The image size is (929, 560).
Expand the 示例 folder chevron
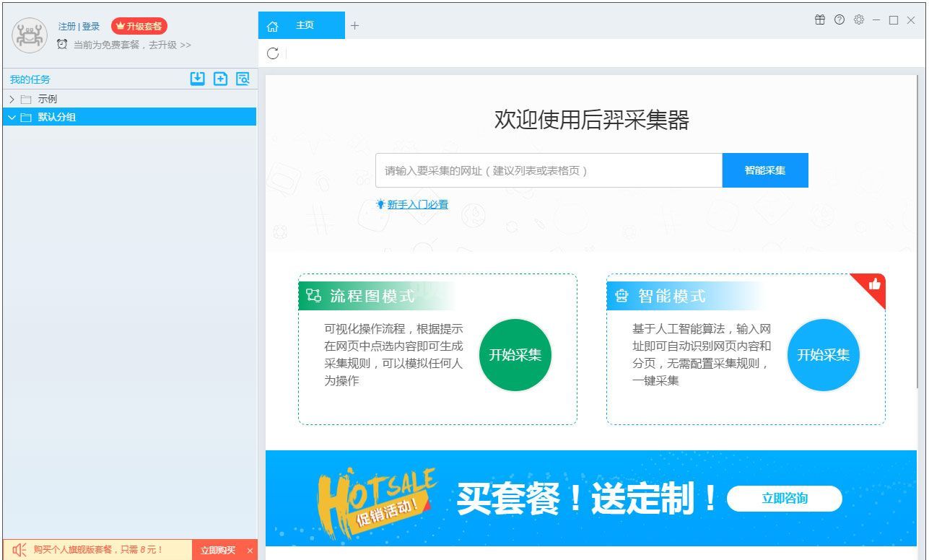tap(12, 99)
